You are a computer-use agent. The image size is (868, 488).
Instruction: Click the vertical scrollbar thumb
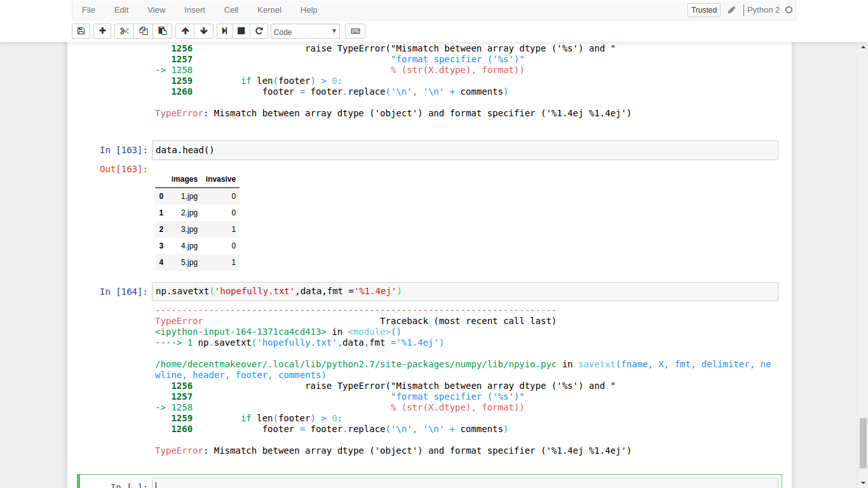pos(862,442)
